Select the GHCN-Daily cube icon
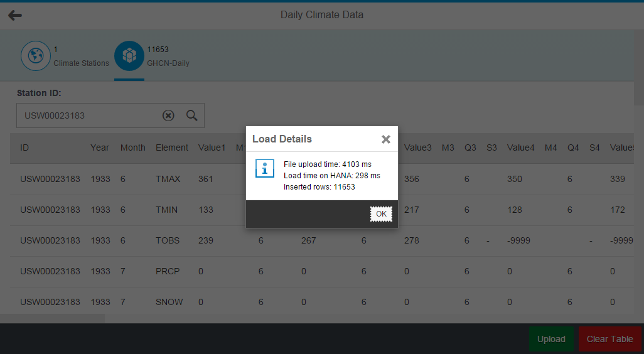Screen dimensions: 644x354 click(129, 56)
